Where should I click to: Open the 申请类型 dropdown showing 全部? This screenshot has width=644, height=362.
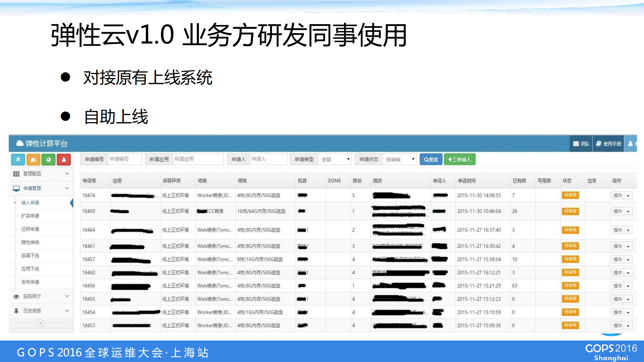(335, 159)
